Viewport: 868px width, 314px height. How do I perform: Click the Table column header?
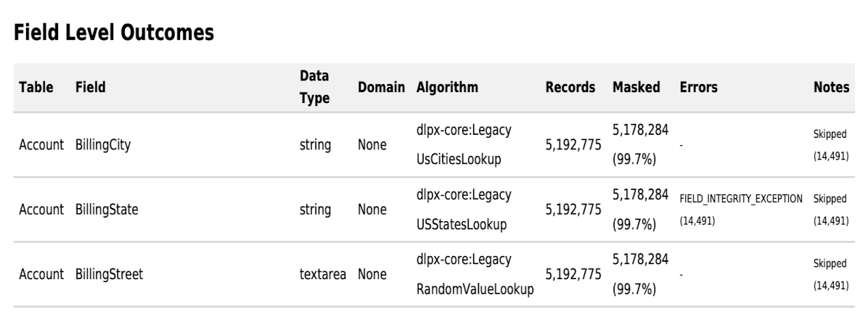[36, 88]
